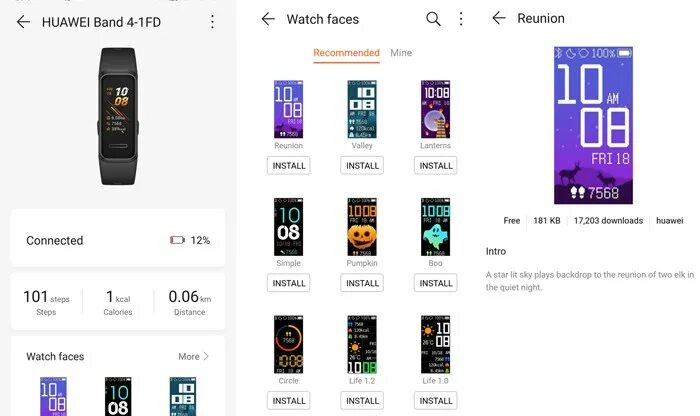This screenshot has width=700, height=416.
Task: Open the Boo ghost watch face thumbnail
Action: click(435, 227)
